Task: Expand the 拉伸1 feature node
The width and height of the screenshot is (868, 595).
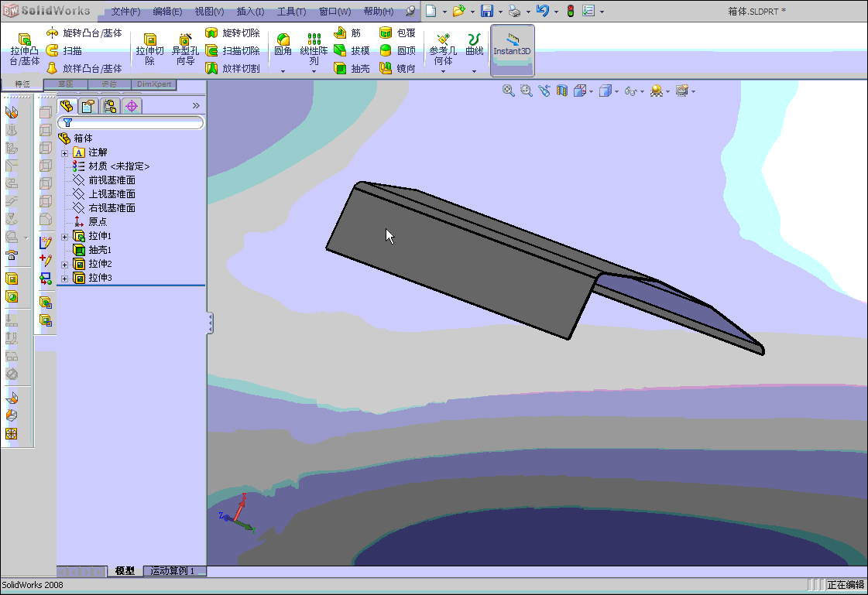Action: 65,237
